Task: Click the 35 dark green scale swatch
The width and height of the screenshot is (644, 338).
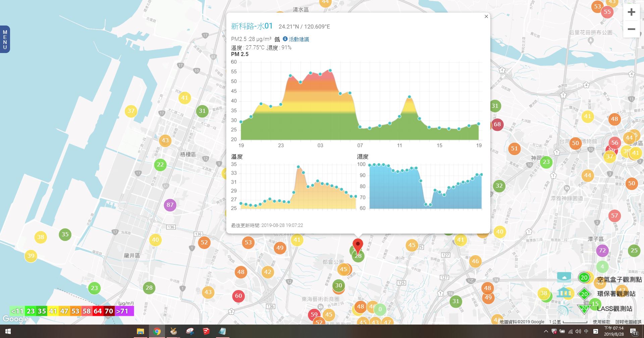Action: tap(42, 311)
